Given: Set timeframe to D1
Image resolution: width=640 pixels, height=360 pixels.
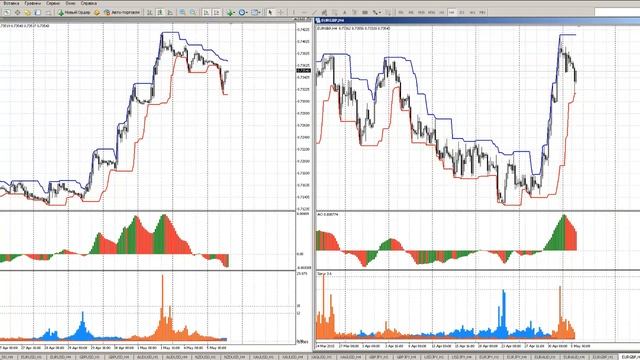Looking at the screenshot, I should coord(462,13).
